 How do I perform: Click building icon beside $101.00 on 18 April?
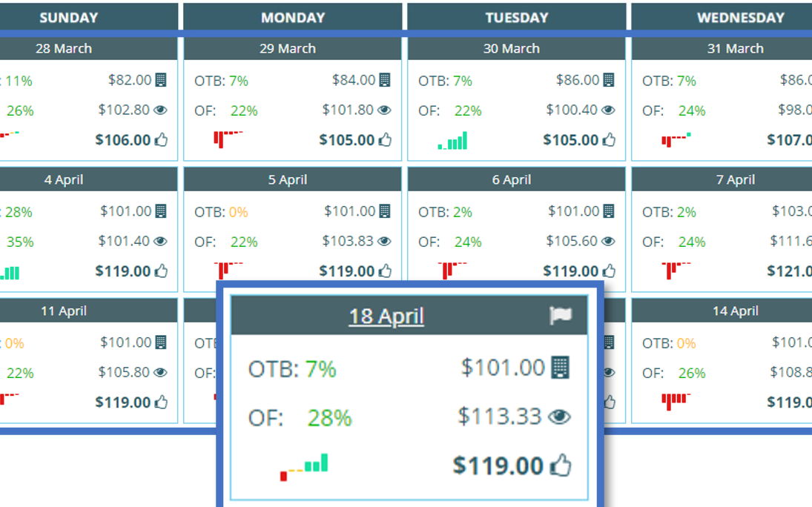pos(561,367)
